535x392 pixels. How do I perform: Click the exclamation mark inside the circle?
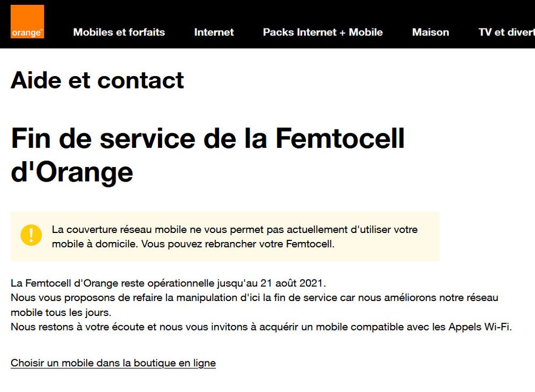pos(32,235)
